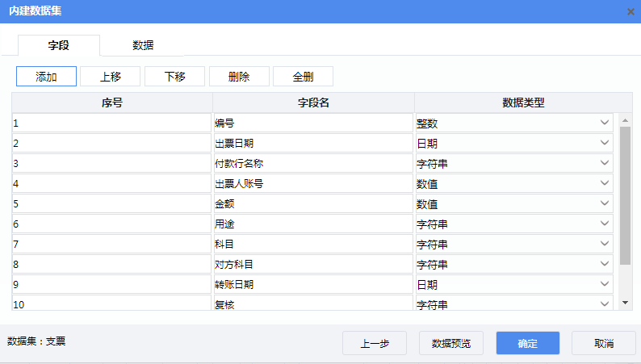Expand data type dropdown for 出票日期

click(605, 144)
